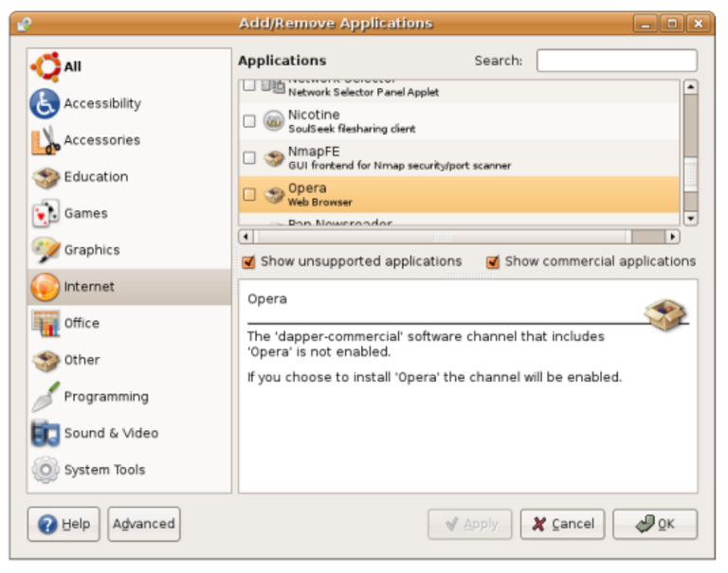Image resolution: width=728 pixels, height=573 pixels.
Task: Minimize the Add/Remove Applications window
Action: point(645,23)
